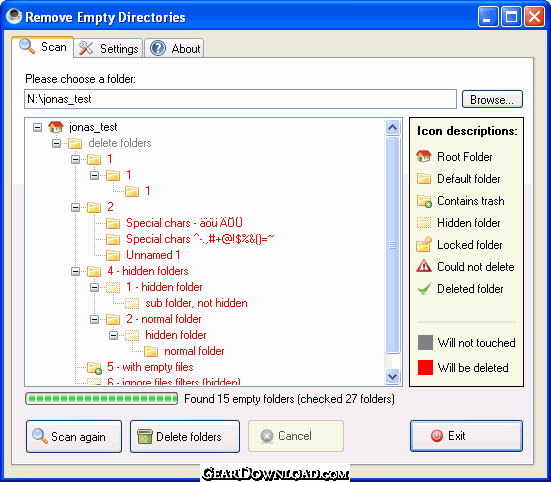Screen dimensions: 551x482
Task: Collapse the second-level folder '1'
Action: coord(94,175)
